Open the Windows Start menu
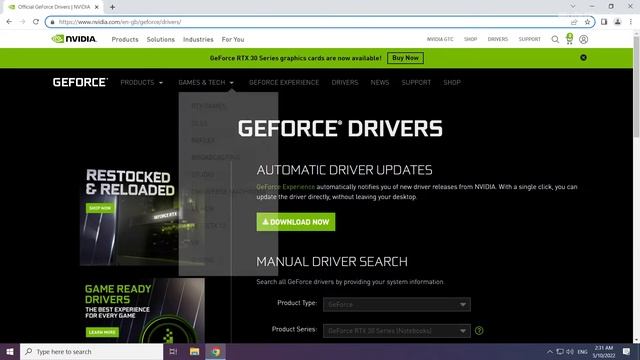This screenshot has height=360, width=640. (x=10, y=351)
